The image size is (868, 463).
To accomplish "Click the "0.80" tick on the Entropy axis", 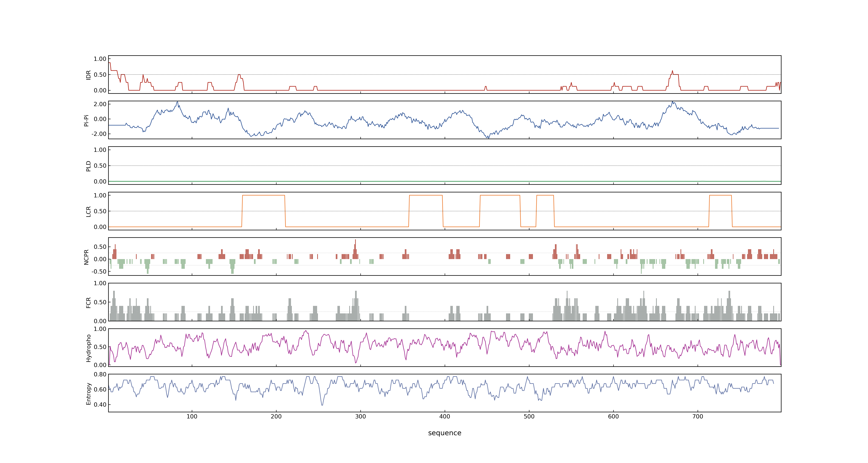I will [100, 374].
